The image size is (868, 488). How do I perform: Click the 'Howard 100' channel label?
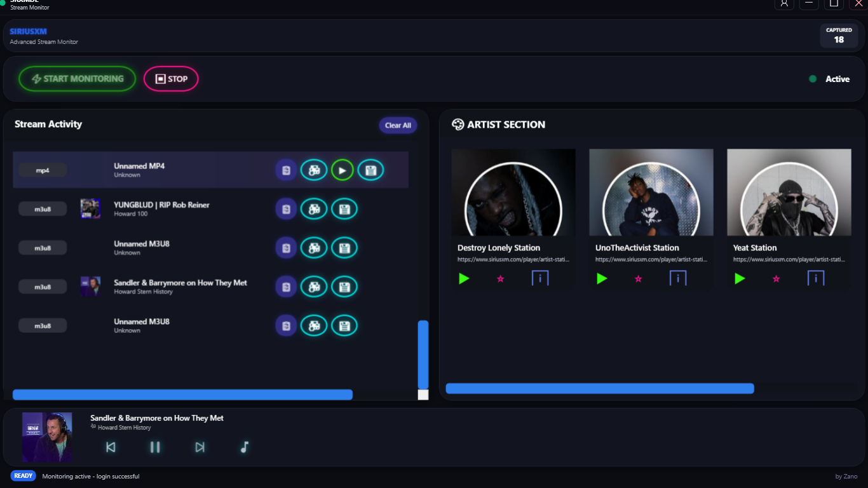click(130, 214)
